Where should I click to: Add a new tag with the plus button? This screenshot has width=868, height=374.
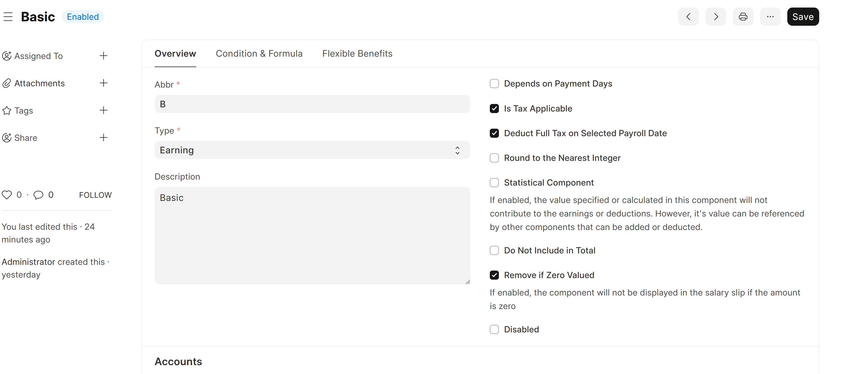click(x=104, y=110)
